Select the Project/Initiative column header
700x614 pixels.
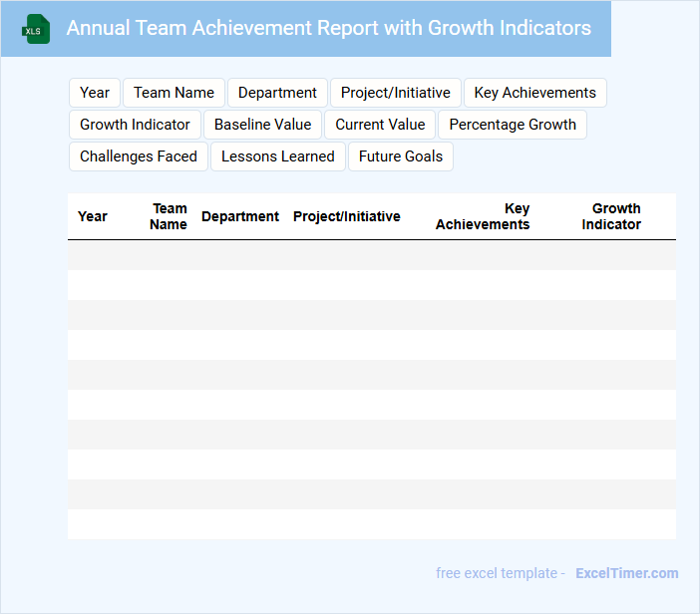click(x=346, y=216)
